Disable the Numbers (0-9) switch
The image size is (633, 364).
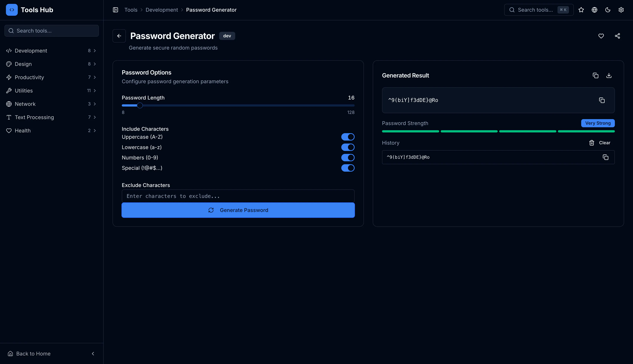[x=348, y=158]
